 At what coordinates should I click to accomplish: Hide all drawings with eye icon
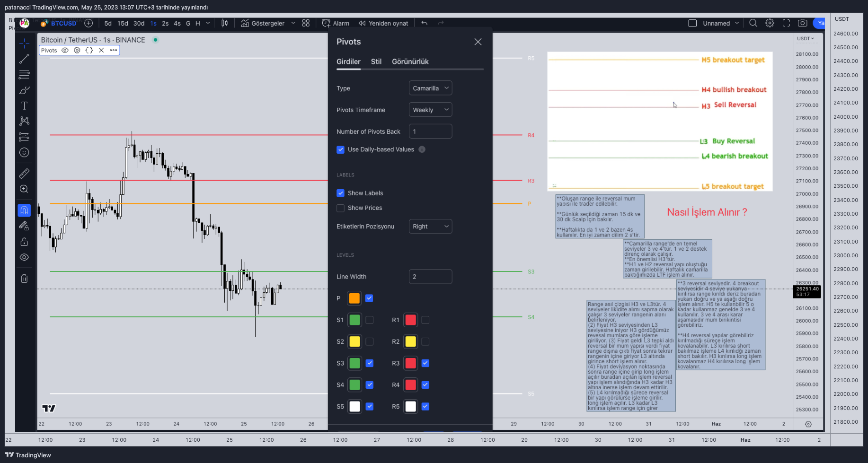pos(24,257)
